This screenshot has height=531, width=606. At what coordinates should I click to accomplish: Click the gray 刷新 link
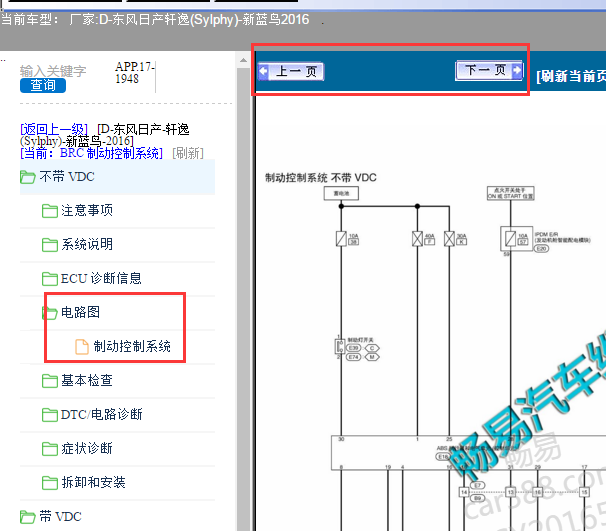click(188, 153)
